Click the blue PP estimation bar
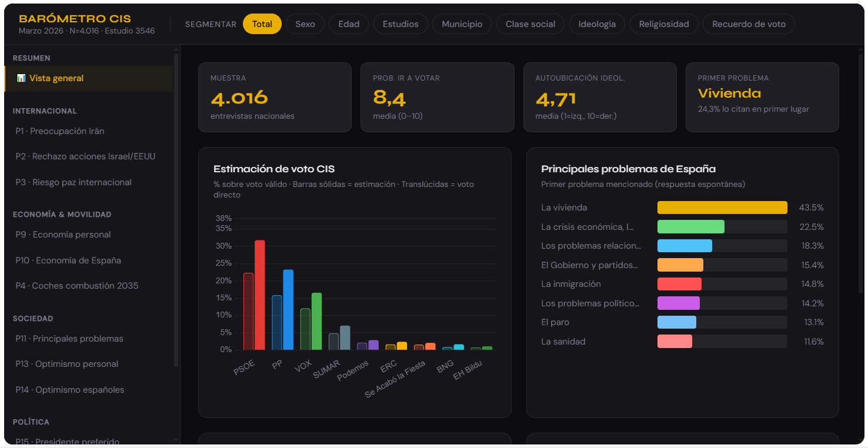The image size is (868, 448). click(x=288, y=310)
